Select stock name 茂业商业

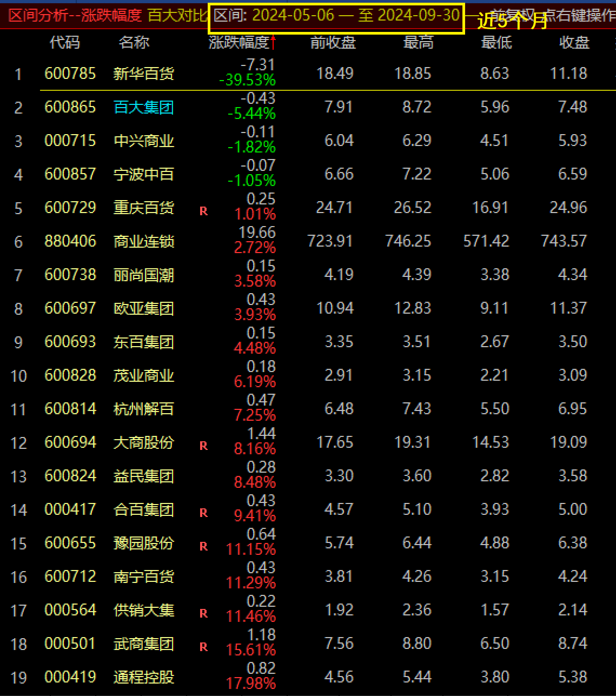click(x=144, y=375)
